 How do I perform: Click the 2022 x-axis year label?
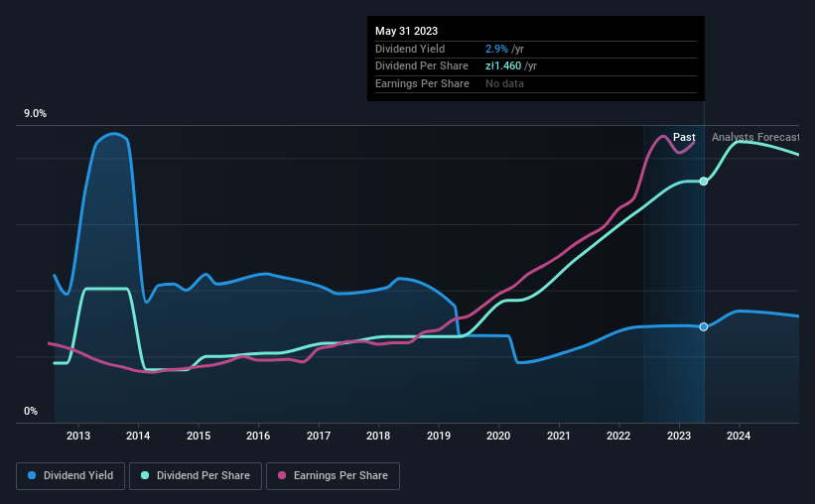[618, 437]
